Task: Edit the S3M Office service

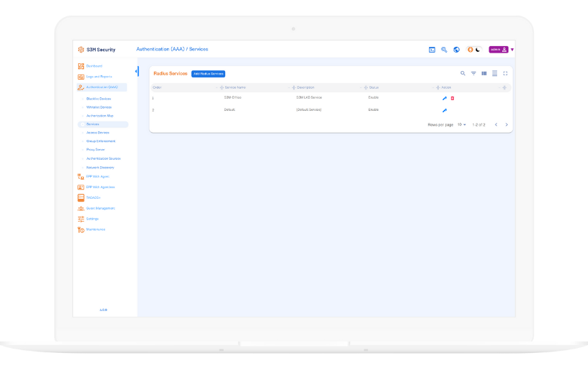Action: [x=445, y=98]
